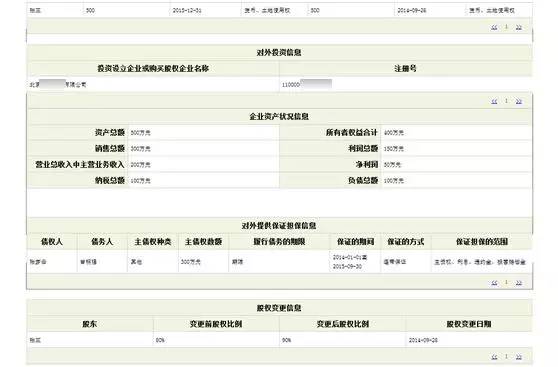Click previous page arrows above 对外投资信息 section
This screenshot has width=558, height=367.
point(494,27)
